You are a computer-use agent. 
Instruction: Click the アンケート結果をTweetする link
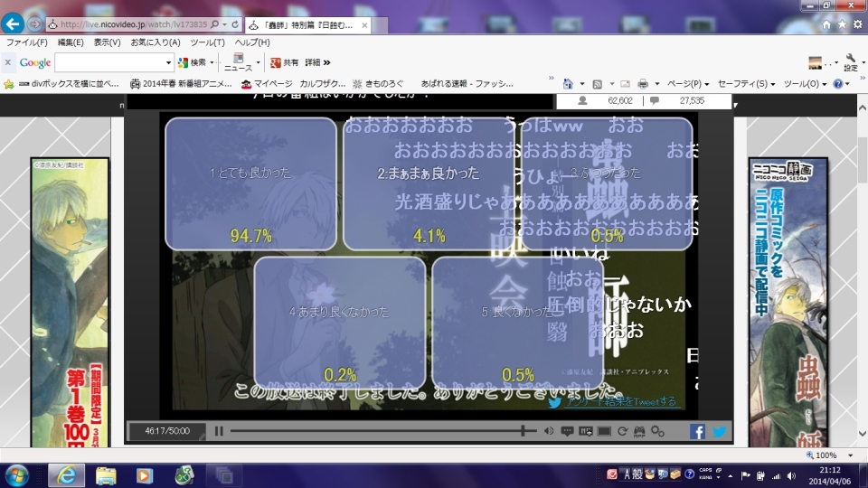click(620, 401)
